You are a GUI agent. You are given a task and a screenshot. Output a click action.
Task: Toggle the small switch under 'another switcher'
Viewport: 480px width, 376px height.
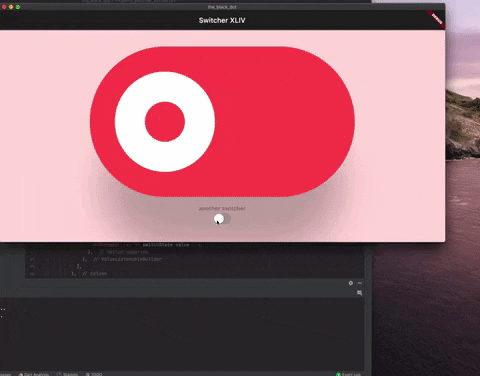[x=222, y=219]
